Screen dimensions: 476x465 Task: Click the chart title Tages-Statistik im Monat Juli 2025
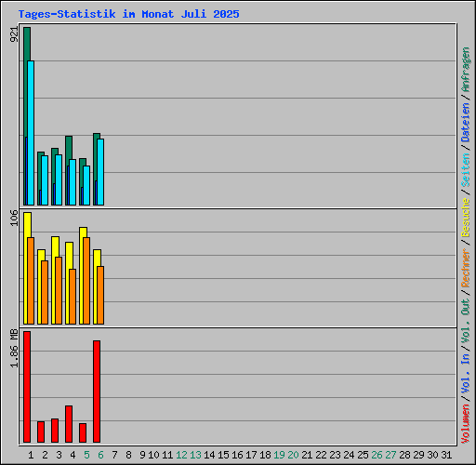[x=128, y=14]
